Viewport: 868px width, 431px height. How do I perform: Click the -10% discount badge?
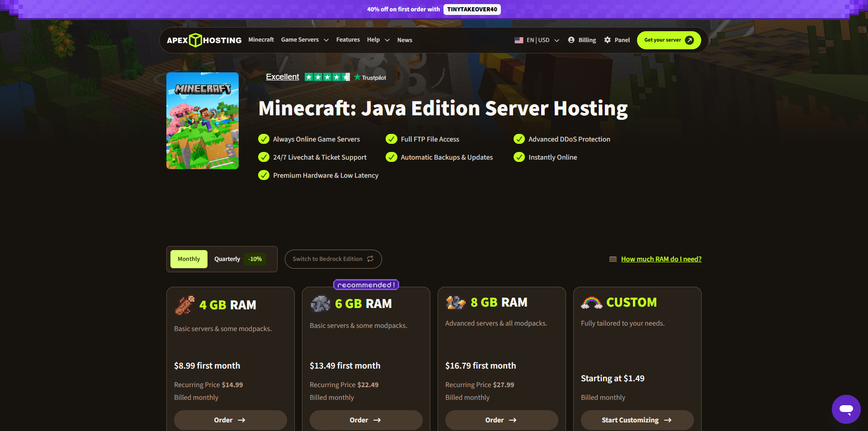pyautogui.click(x=255, y=259)
